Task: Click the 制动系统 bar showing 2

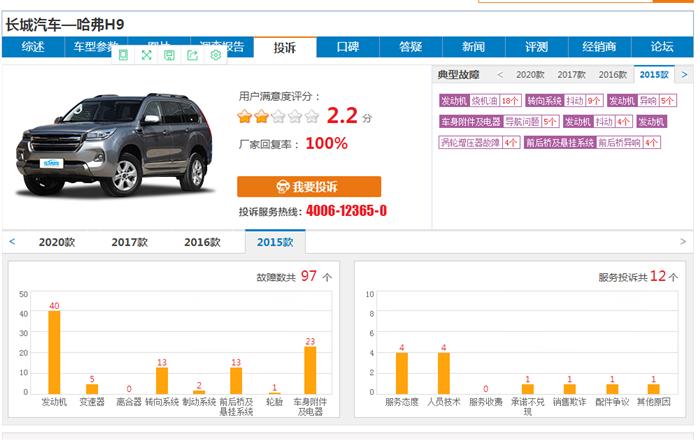Action: (x=199, y=392)
